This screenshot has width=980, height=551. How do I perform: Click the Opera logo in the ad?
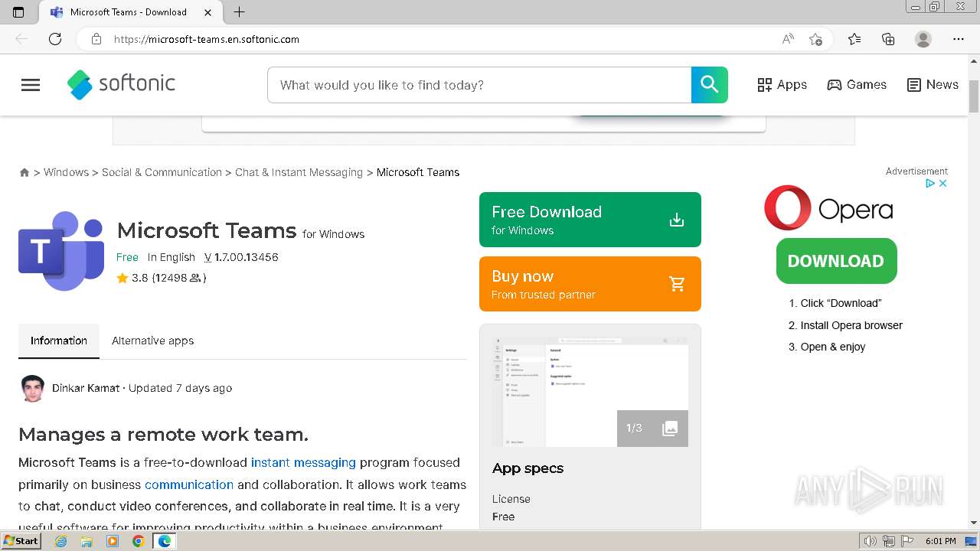tap(828, 208)
